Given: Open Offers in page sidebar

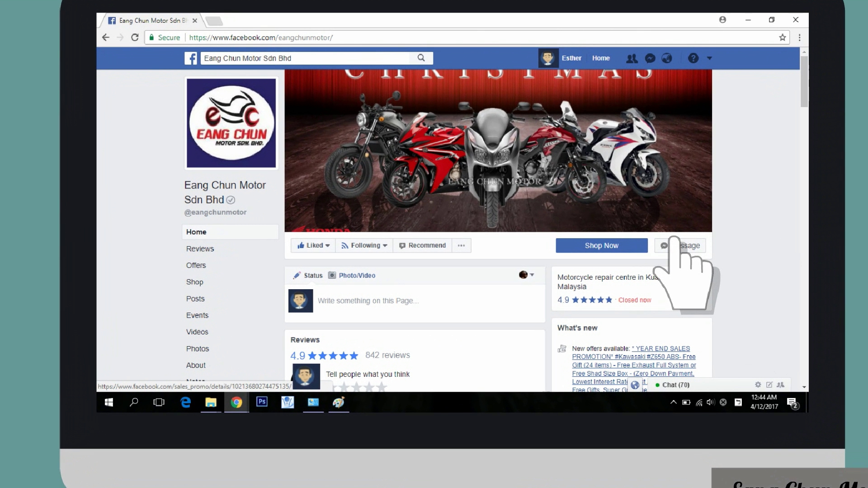Looking at the screenshot, I should click(x=196, y=265).
